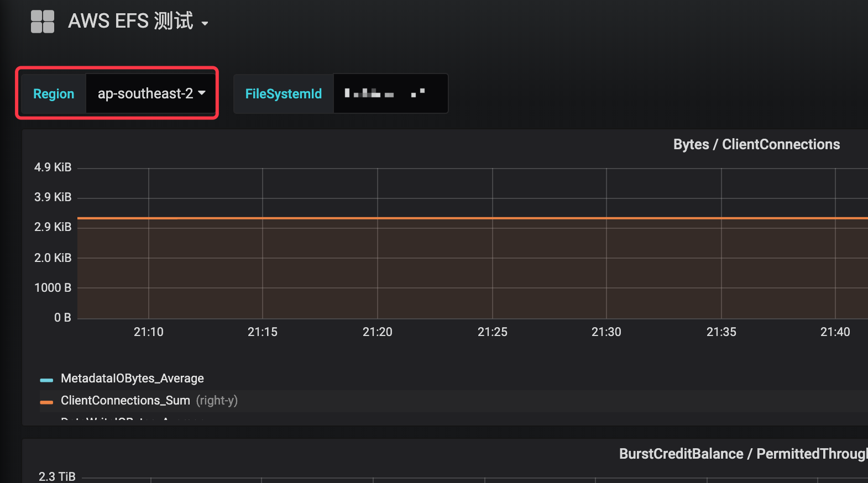Viewport: 868px width, 483px height.
Task: Click the 21:15 time axis label
Action: click(263, 332)
